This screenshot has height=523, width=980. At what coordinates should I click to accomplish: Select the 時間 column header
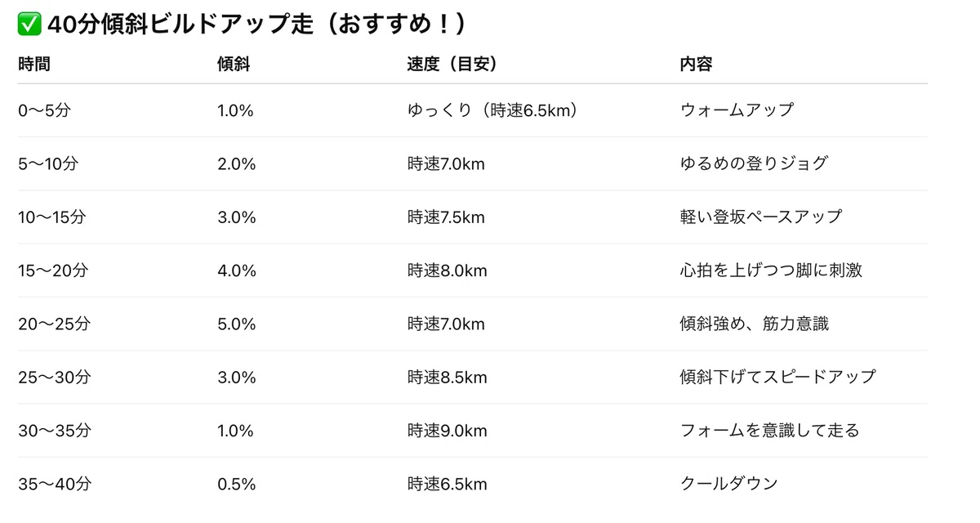[x=34, y=64]
